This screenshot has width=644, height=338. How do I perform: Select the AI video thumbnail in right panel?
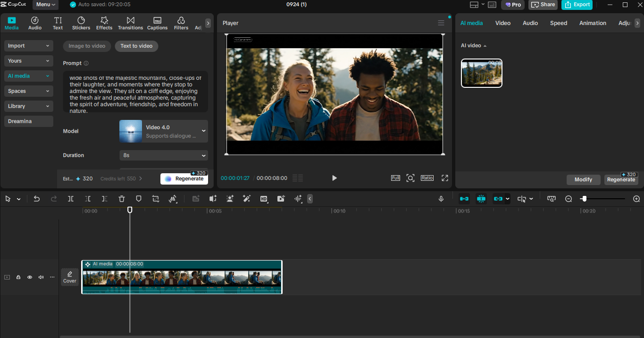click(481, 73)
